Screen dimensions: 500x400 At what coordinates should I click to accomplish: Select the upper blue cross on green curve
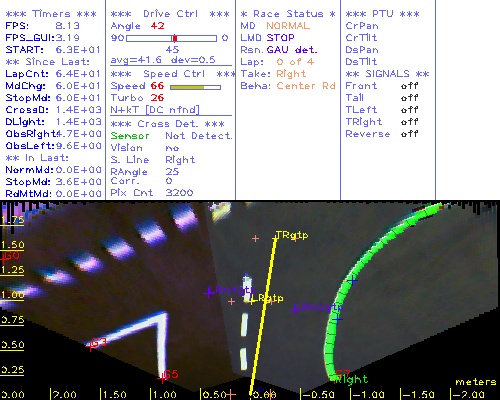click(353, 281)
